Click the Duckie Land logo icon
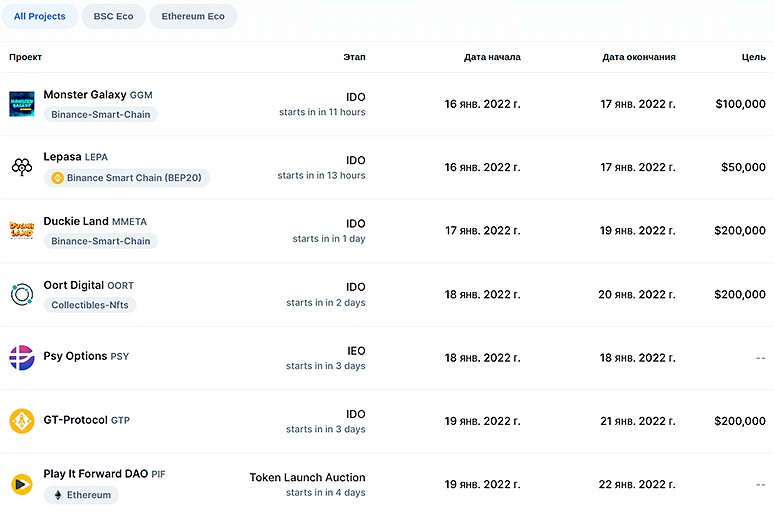The width and height of the screenshot is (775, 512). click(22, 230)
